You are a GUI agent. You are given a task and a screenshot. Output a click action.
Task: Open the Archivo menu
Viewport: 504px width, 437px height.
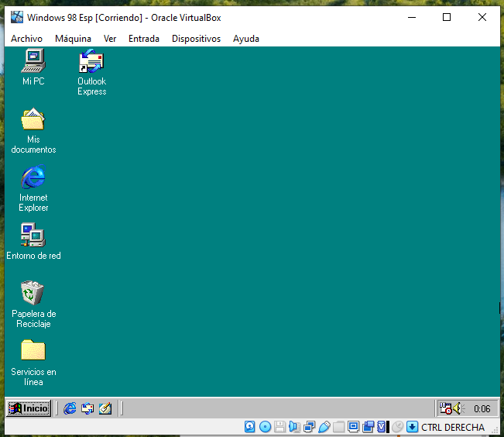click(26, 39)
